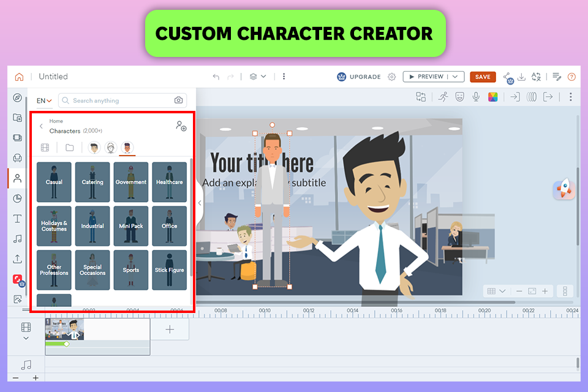Open the music note sidebar icon
588x392 pixels.
tap(17, 239)
